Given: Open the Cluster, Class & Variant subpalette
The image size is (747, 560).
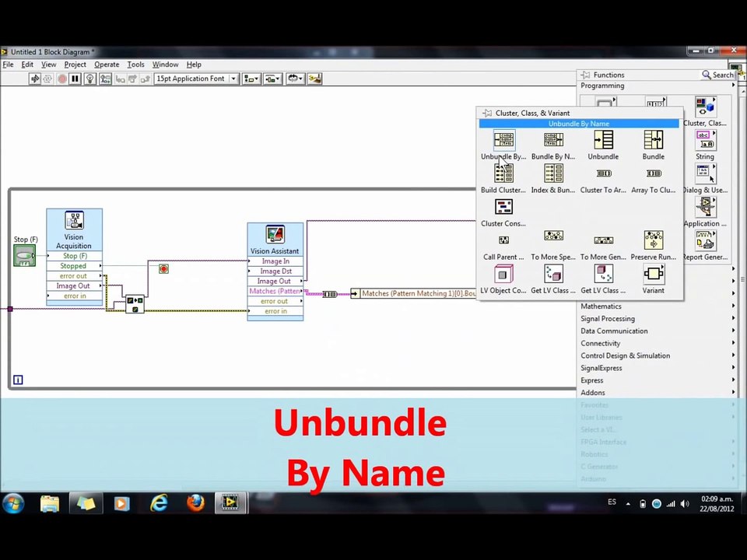Looking at the screenshot, I should [x=705, y=107].
